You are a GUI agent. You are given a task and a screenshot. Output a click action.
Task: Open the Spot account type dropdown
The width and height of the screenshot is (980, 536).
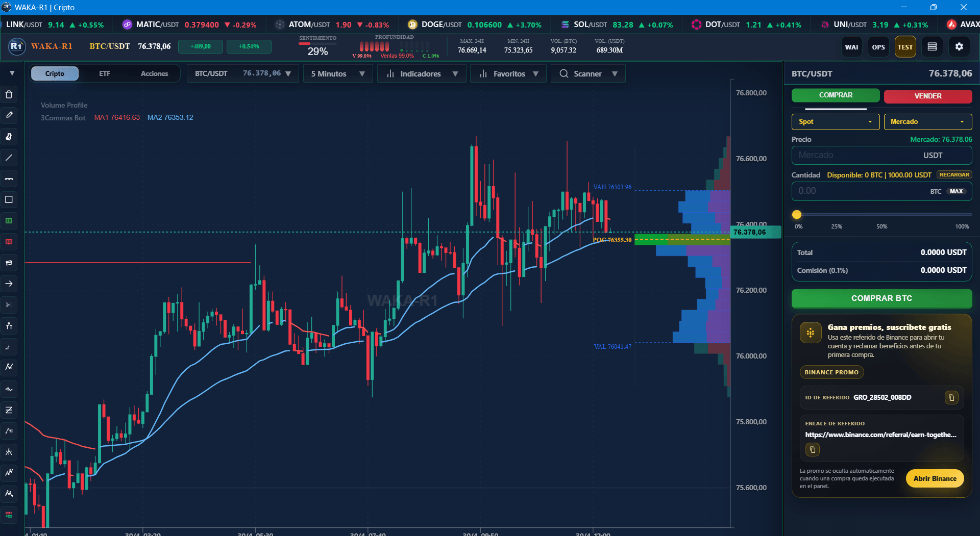[836, 121]
